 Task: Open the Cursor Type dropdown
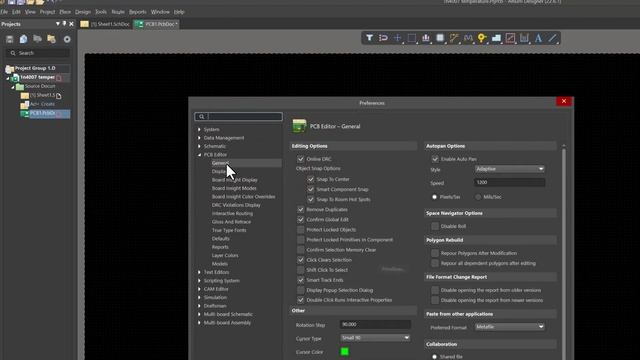pos(375,338)
